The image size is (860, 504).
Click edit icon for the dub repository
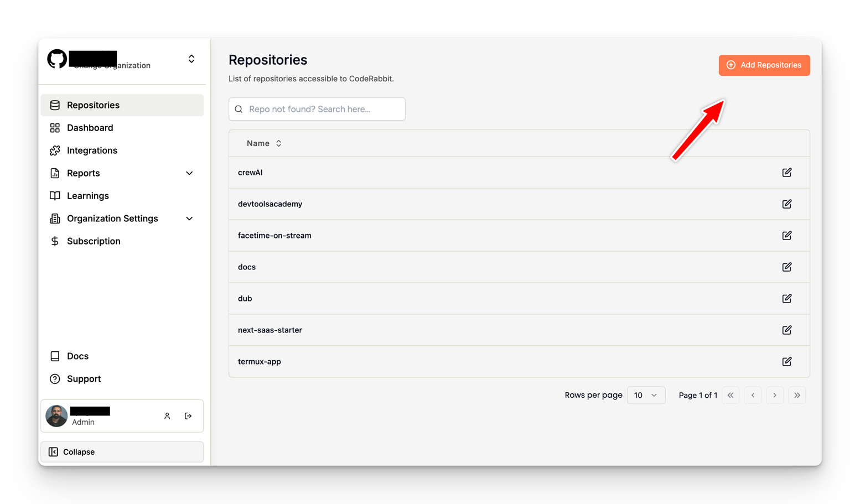pyautogui.click(x=786, y=299)
